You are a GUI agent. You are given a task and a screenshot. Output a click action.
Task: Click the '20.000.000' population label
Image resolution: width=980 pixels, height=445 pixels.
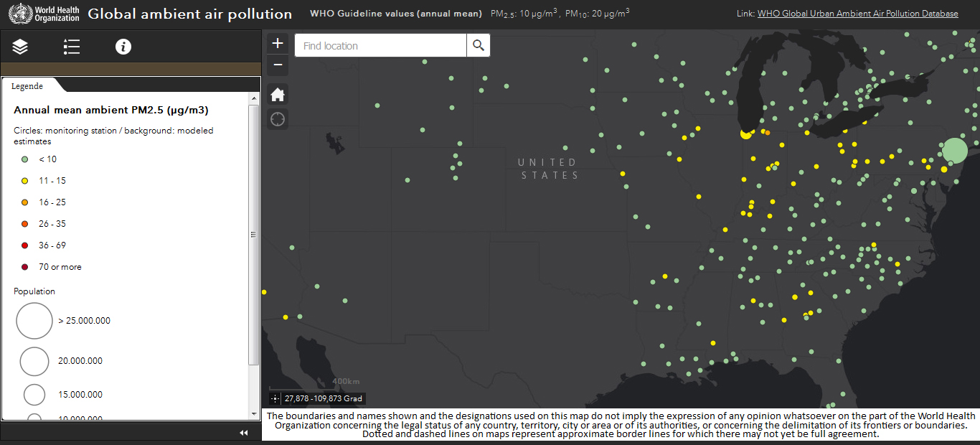click(x=80, y=361)
